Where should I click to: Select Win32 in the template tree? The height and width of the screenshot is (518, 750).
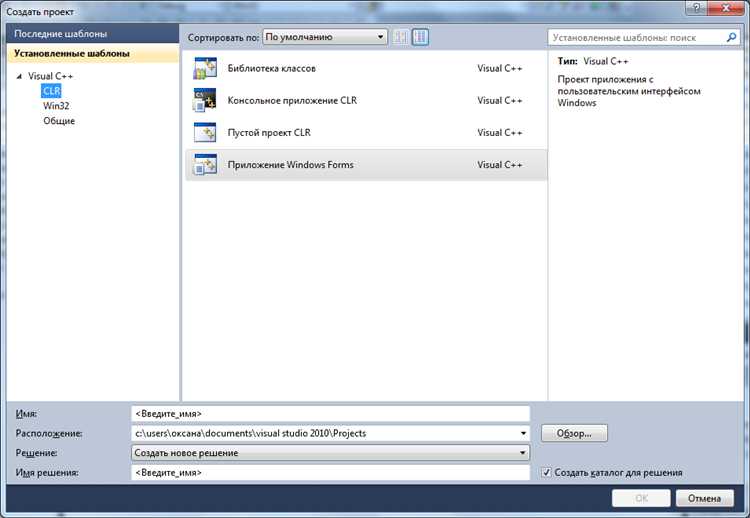56,106
